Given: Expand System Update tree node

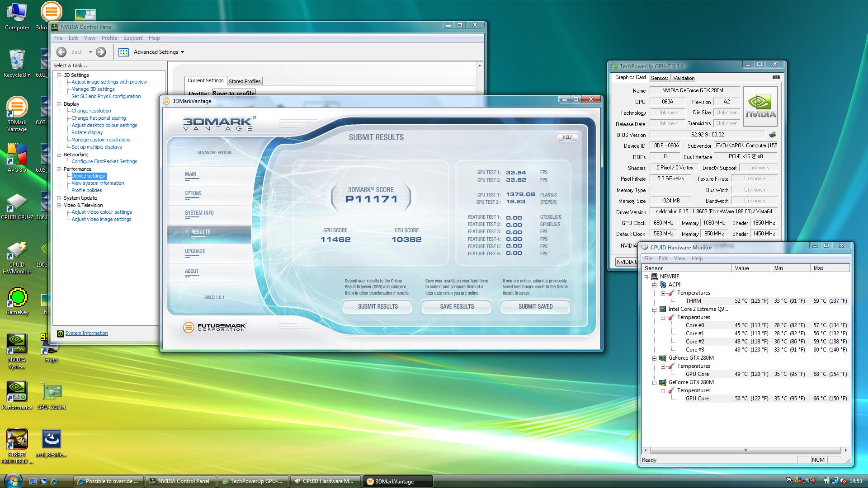Looking at the screenshot, I should 59,198.
